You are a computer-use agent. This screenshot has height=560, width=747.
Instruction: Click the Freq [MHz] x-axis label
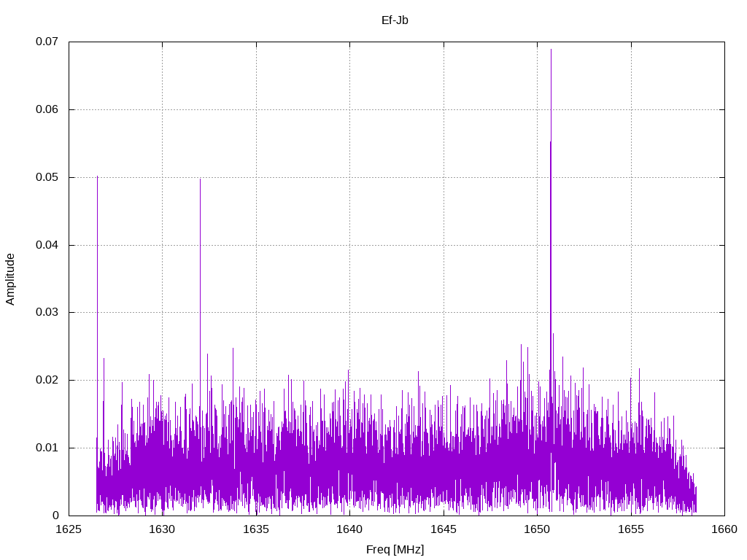click(x=395, y=550)
